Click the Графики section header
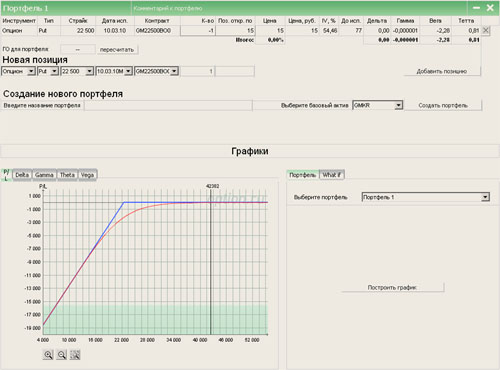 coord(250,151)
